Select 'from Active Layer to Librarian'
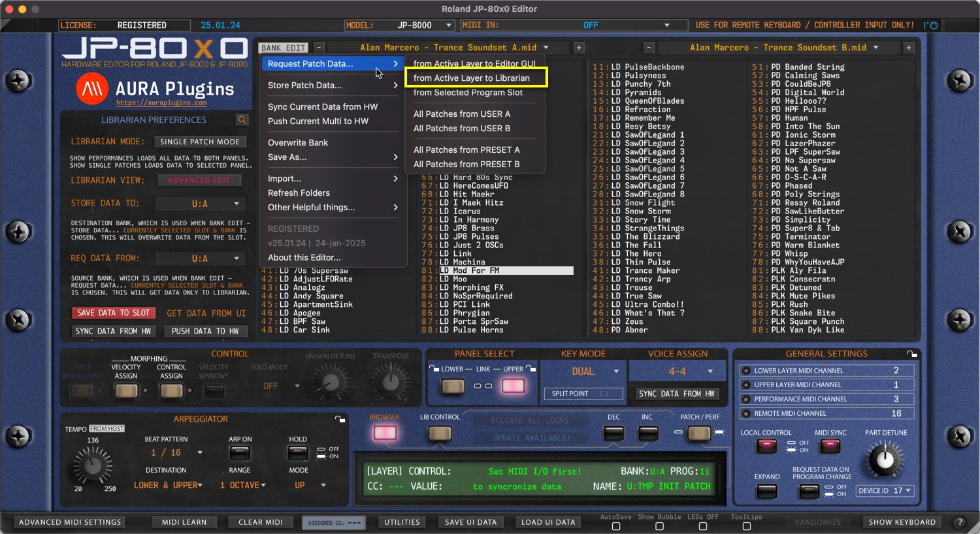980x534 pixels. (475, 78)
